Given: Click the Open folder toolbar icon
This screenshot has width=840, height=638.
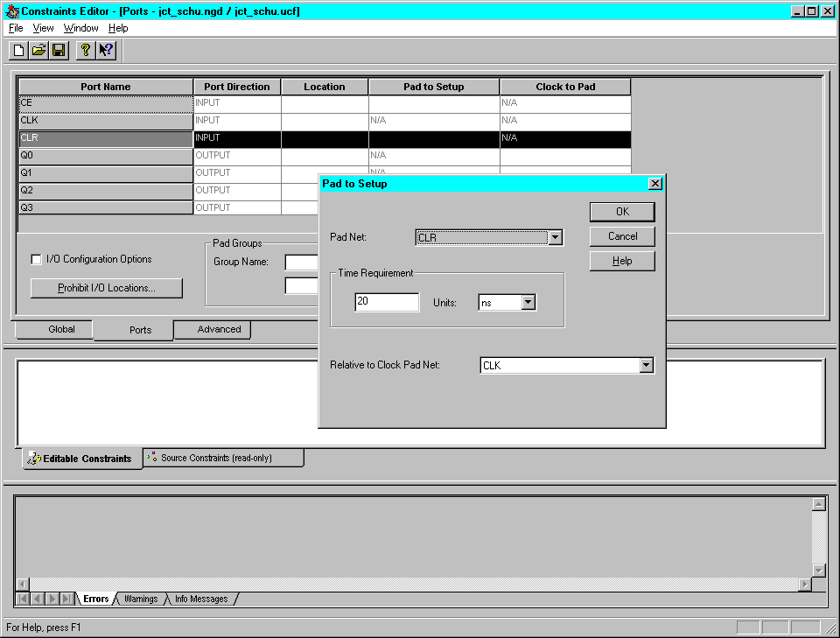Looking at the screenshot, I should (38, 51).
